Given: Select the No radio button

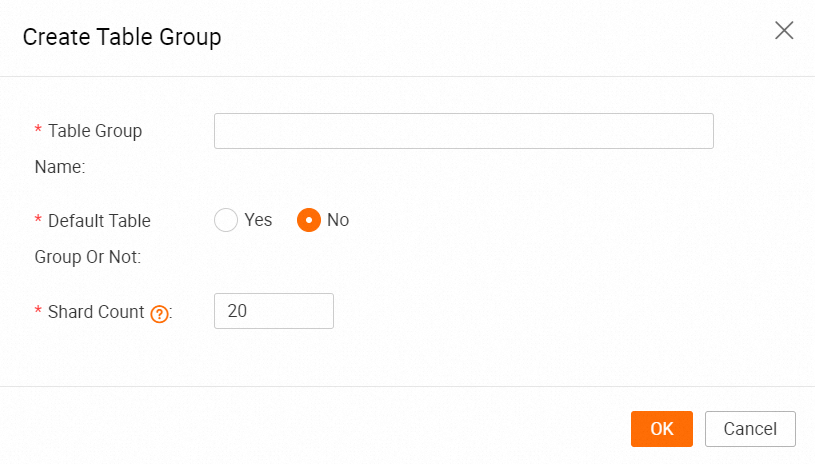Looking at the screenshot, I should [309, 220].
